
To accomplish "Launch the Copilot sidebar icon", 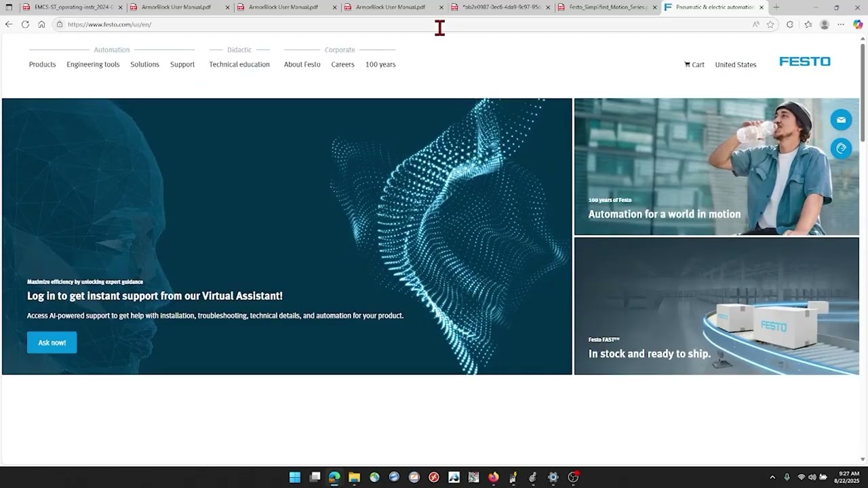I will 858,24.
